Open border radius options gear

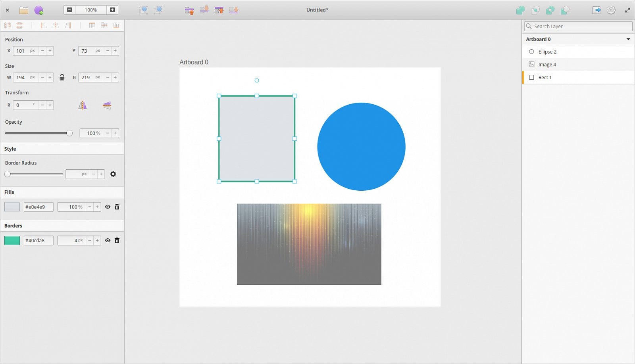click(x=113, y=174)
